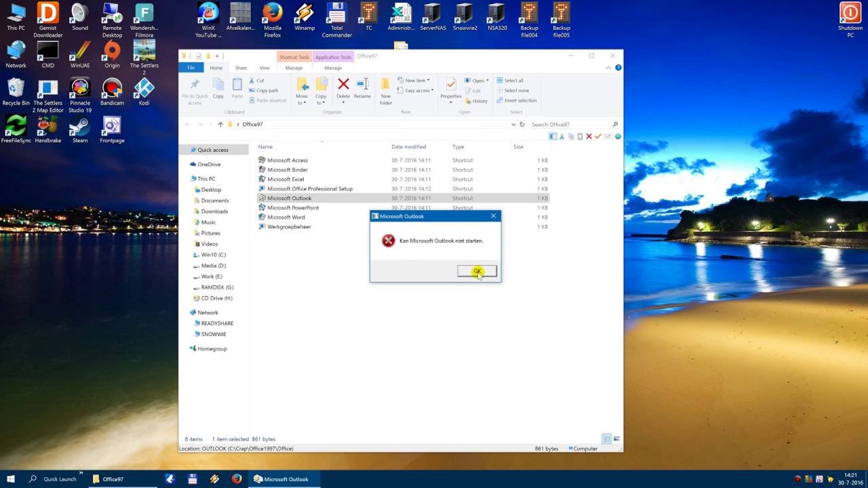
Task: Open Homegroup in navigation pane
Action: pyautogui.click(x=212, y=348)
